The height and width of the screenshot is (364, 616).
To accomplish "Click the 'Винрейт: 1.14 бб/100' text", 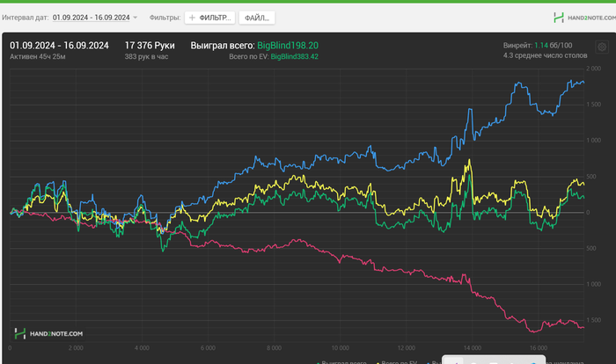I will [538, 46].
